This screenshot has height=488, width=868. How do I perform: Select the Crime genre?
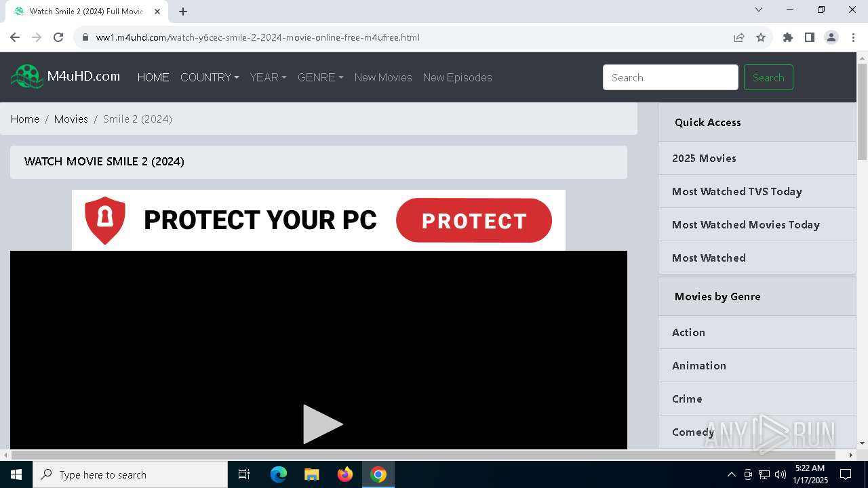[757, 399]
